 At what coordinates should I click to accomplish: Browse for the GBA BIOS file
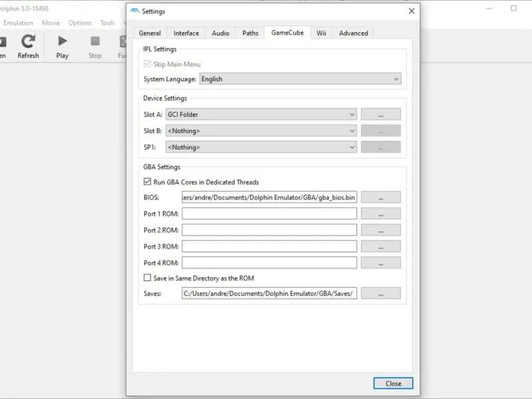pyautogui.click(x=380, y=197)
